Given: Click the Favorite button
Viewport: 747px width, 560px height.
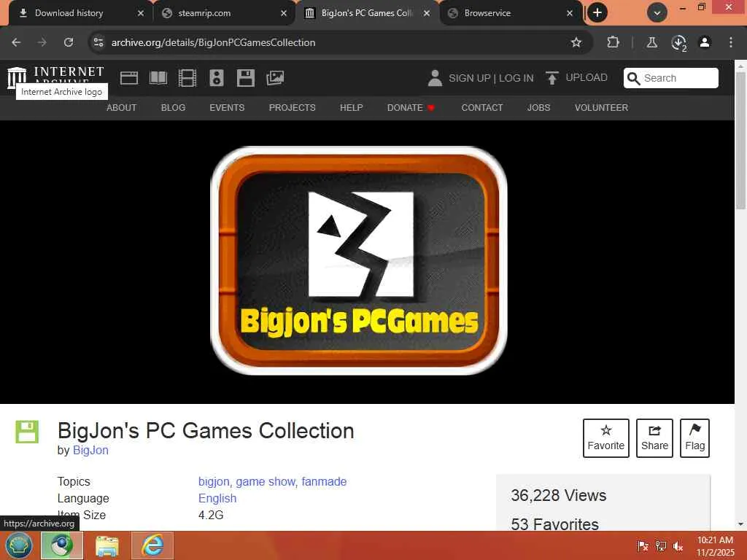Looking at the screenshot, I should [x=606, y=438].
